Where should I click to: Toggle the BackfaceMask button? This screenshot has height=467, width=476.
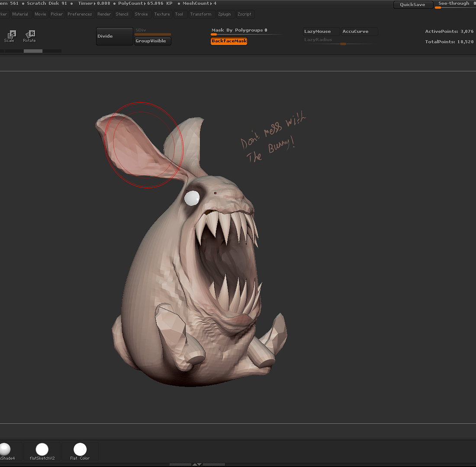pyautogui.click(x=229, y=41)
